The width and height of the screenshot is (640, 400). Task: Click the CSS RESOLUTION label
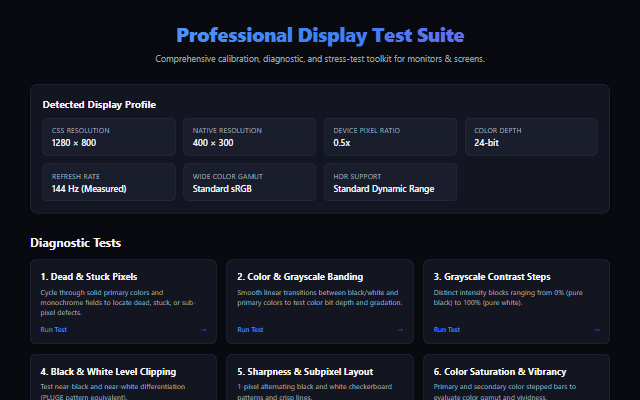point(80,131)
